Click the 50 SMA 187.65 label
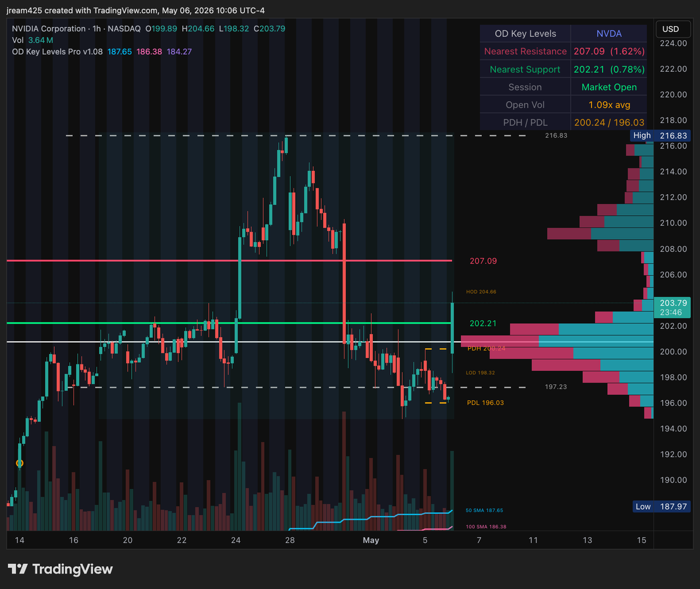Screen dimensions: 700x589 [x=484, y=510]
